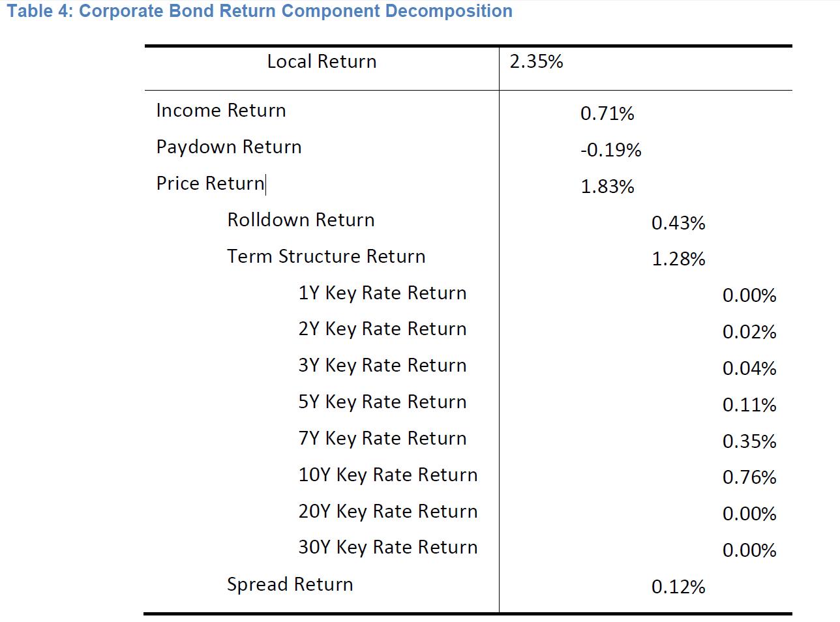The image size is (840, 622).
Task: Click the 1.28% term structure value
Action: 678,259
